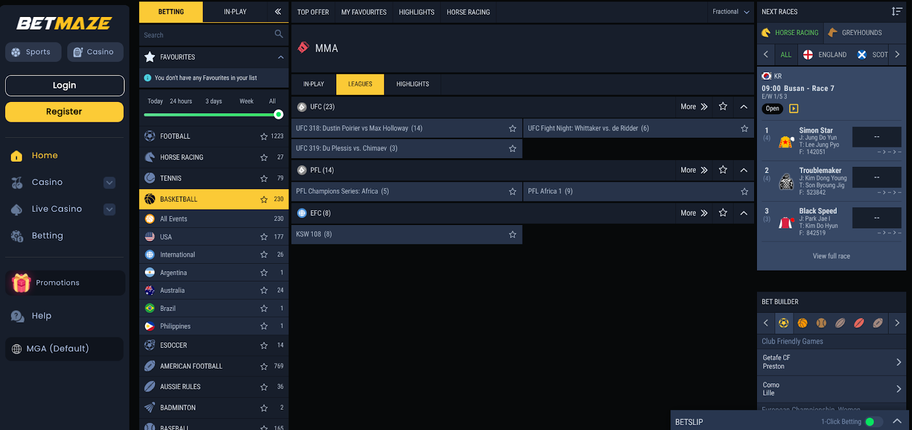Select MMA In-Play tab

pos(314,84)
